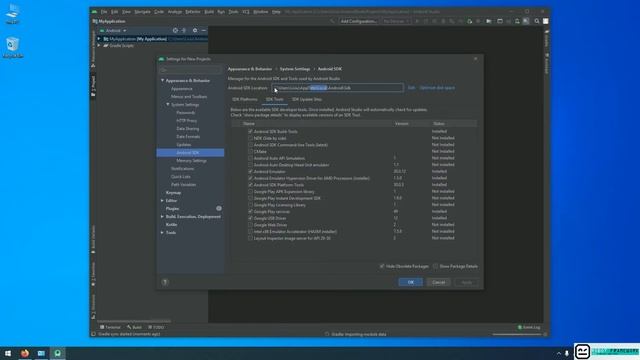The image size is (640, 360).
Task: Enable Show Package Details checkbox
Action: tap(436, 266)
